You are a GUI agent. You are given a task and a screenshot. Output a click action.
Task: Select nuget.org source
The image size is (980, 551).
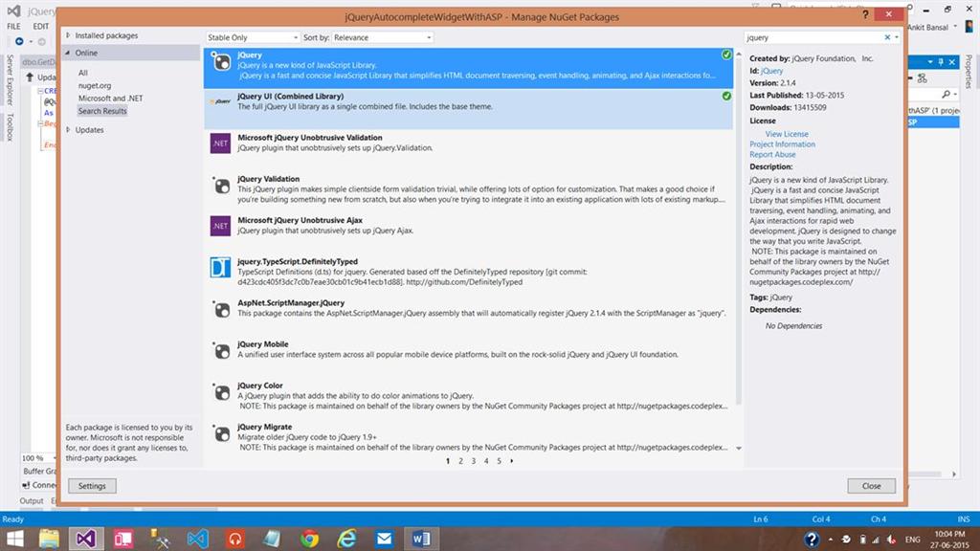coord(95,85)
